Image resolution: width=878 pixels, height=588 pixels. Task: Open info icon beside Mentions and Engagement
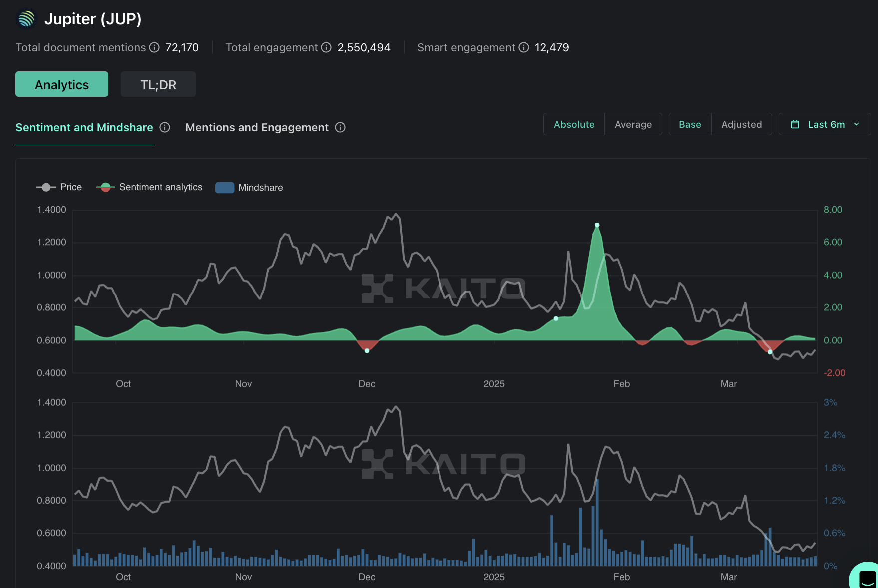(340, 127)
